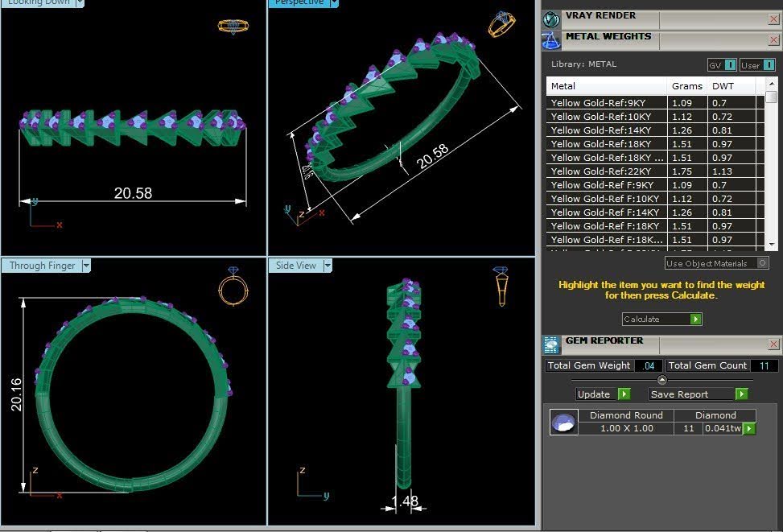Click the Save Report button
Viewport: 783px width, 532px height.
pyautogui.click(x=699, y=394)
